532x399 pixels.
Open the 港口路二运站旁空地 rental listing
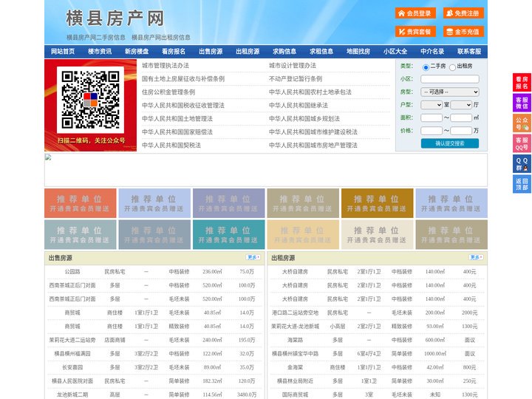(295, 313)
